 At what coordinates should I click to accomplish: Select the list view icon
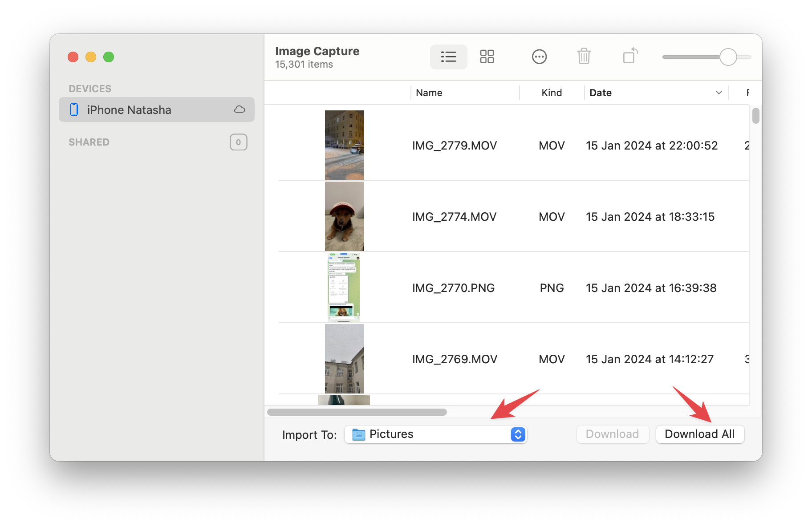(x=448, y=57)
